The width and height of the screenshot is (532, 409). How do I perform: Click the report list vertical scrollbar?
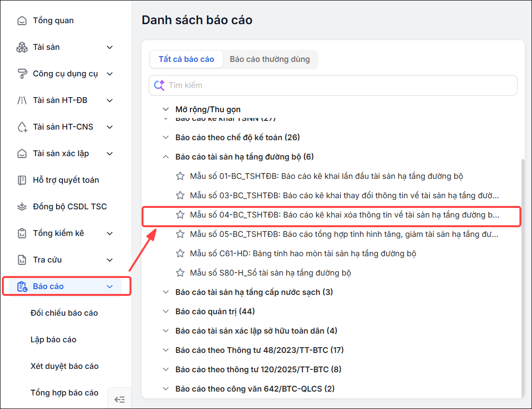(523, 278)
